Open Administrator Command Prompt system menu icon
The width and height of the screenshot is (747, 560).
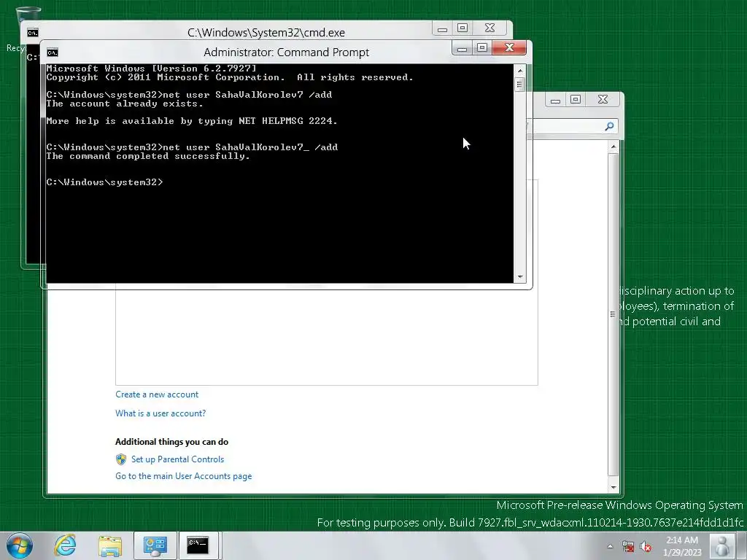click(53, 52)
